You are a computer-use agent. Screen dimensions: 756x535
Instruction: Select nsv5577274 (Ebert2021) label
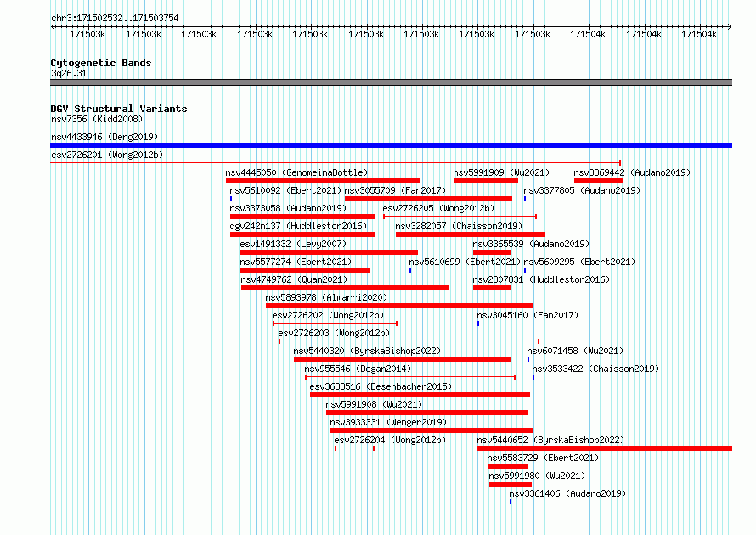click(296, 262)
